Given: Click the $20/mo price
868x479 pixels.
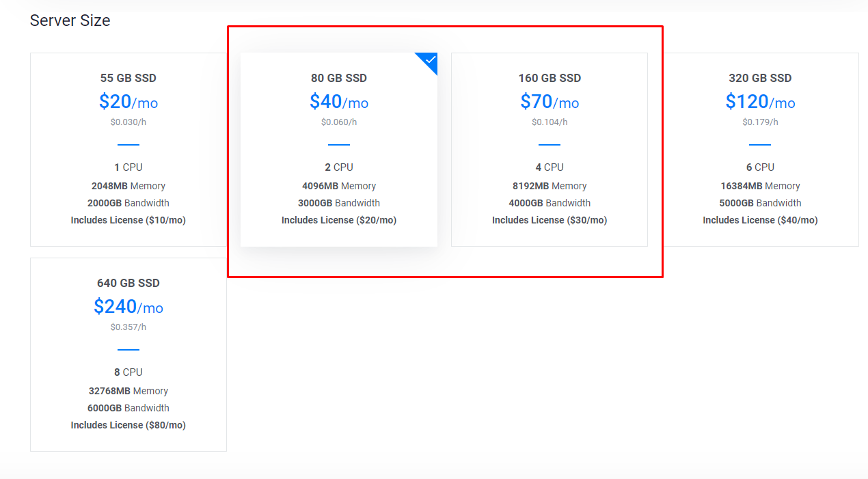Looking at the screenshot, I should pyautogui.click(x=128, y=102).
